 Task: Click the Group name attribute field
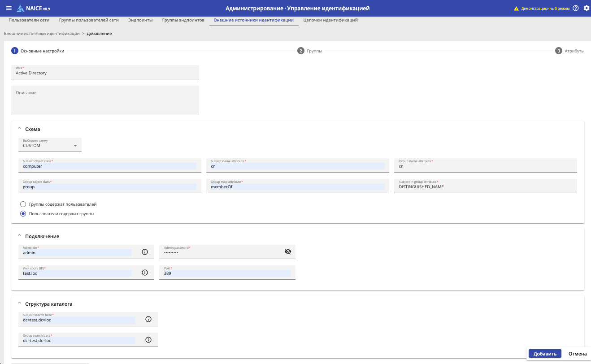point(486,165)
